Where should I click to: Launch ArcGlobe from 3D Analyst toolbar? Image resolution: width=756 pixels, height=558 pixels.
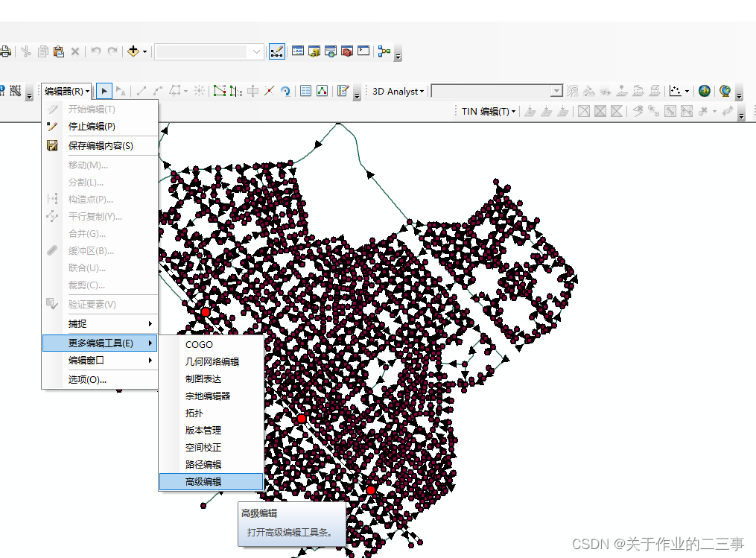click(x=725, y=91)
